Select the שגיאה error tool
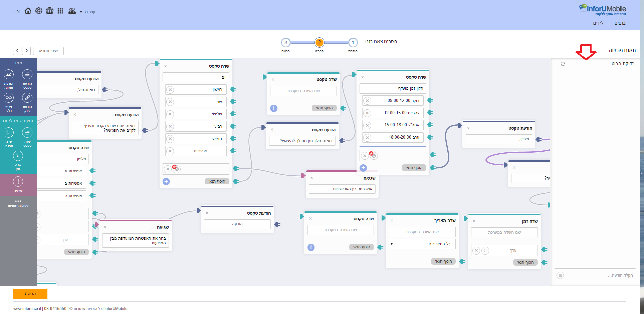644x314 pixels. 18,184
